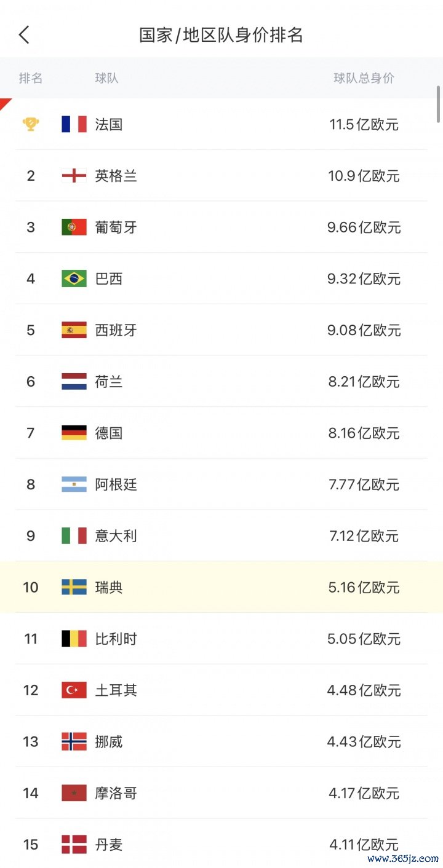The width and height of the screenshot is (443, 868).
Task: Tap the Brazil flag icon
Action: [74, 278]
